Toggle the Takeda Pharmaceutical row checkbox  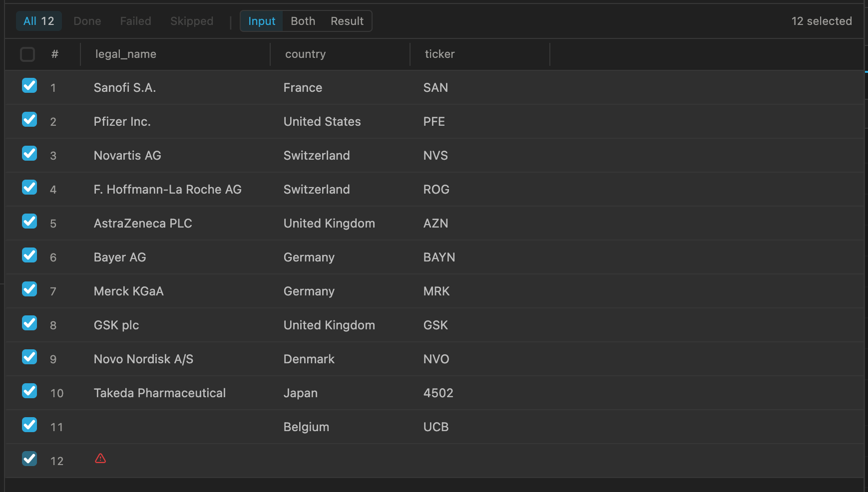(x=29, y=391)
